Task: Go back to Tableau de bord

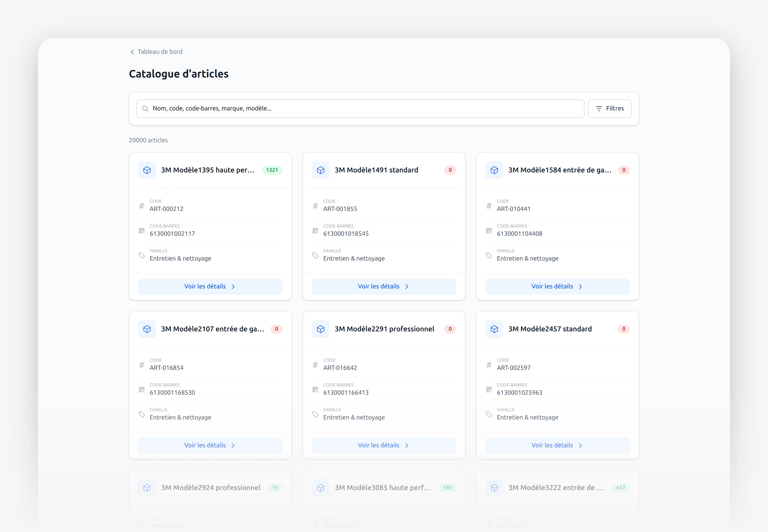Action: point(156,52)
